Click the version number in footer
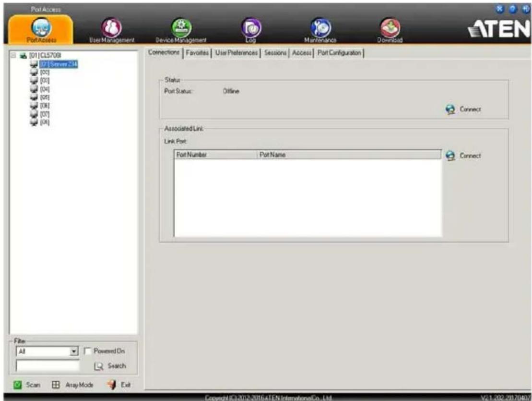Viewport: 532px width, 401px height. pos(506,398)
